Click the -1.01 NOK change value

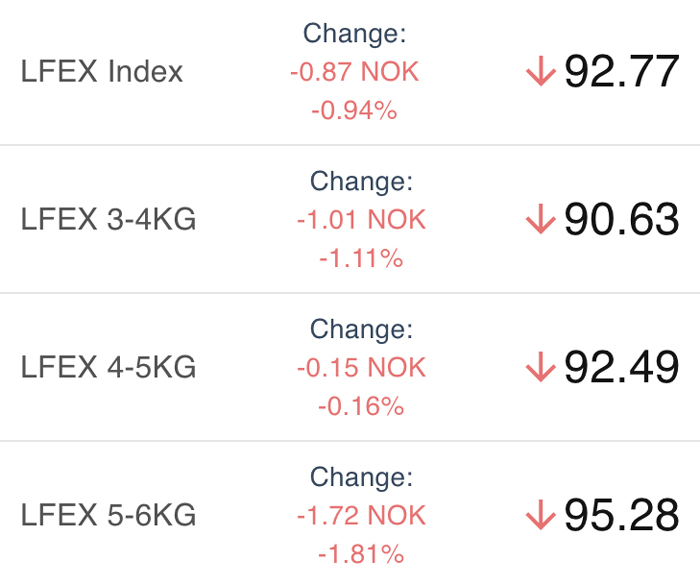coord(361,220)
